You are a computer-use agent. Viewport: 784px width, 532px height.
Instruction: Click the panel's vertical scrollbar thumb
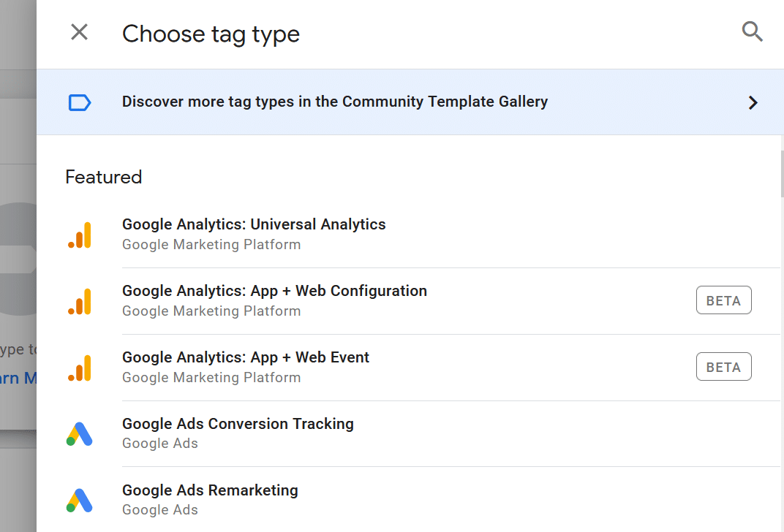(782, 174)
